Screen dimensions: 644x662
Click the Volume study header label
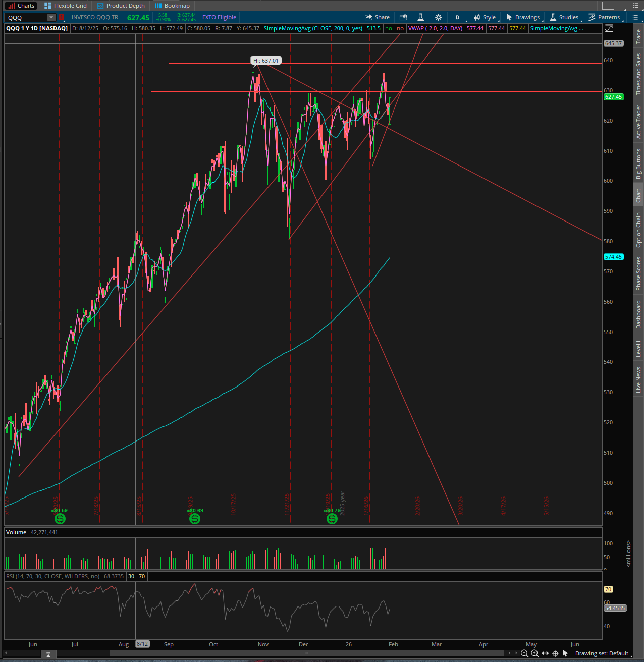pyautogui.click(x=16, y=532)
